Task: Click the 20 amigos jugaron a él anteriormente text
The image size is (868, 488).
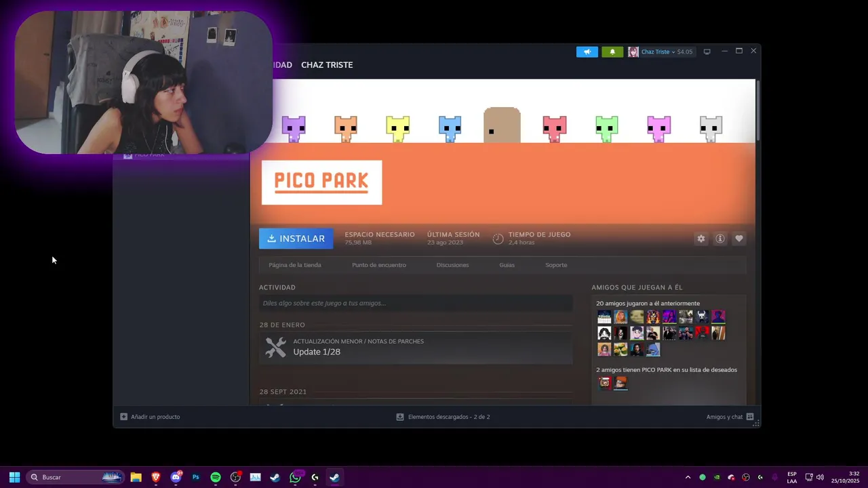Action: tap(648, 304)
